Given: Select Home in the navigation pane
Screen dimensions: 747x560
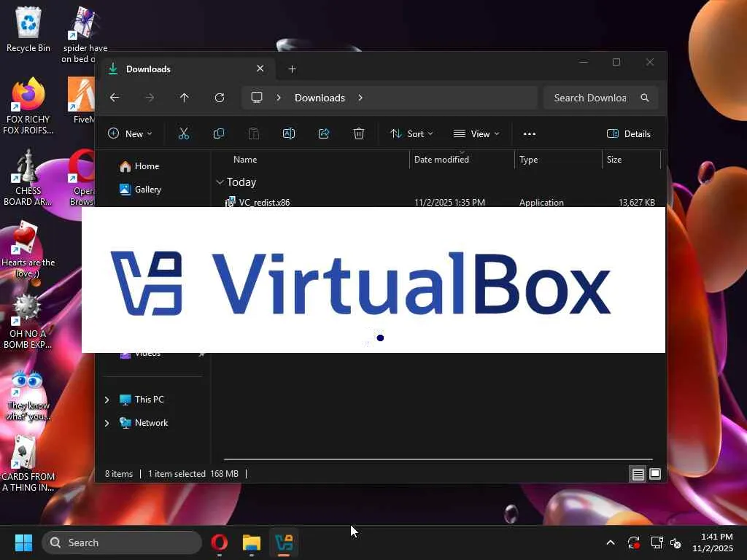Looking at the screenshot, I should pos(139,166).
